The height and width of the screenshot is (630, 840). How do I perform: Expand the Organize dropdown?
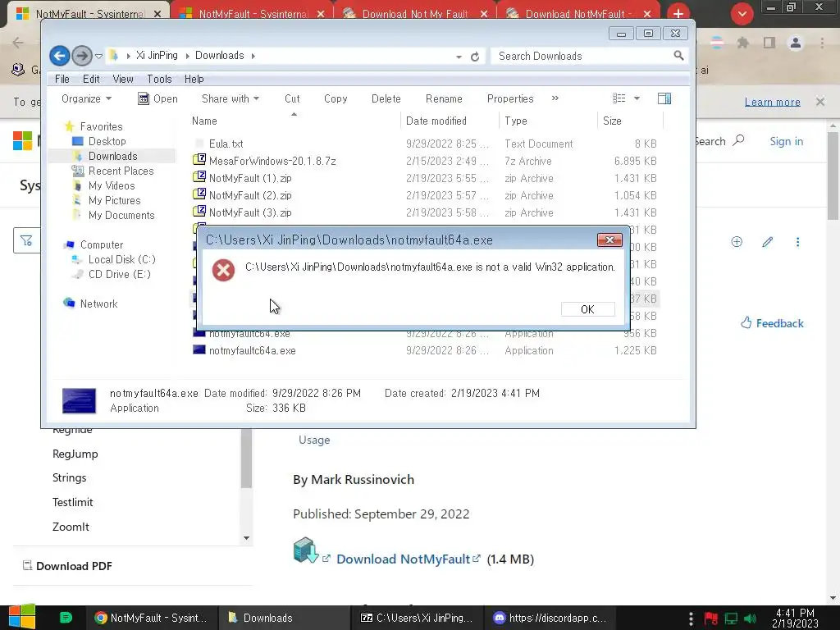(86, 98)
